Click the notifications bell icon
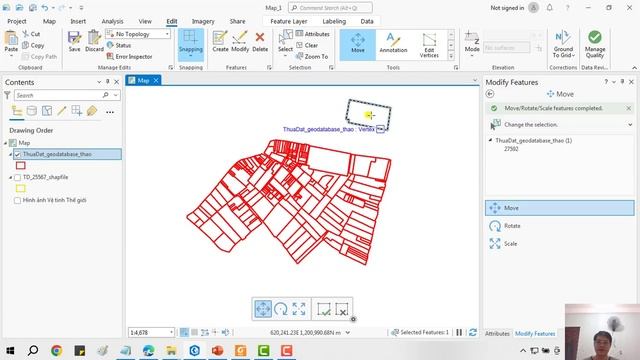Screen dimensions: 640x360 (549, 8)
